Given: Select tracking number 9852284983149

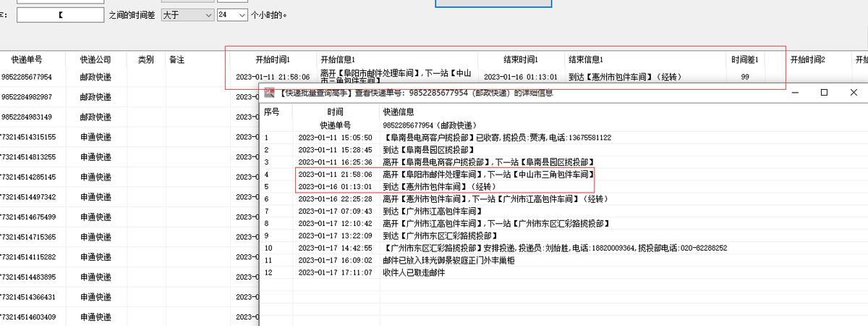Looking at the screenshot, I should (27, 117).
